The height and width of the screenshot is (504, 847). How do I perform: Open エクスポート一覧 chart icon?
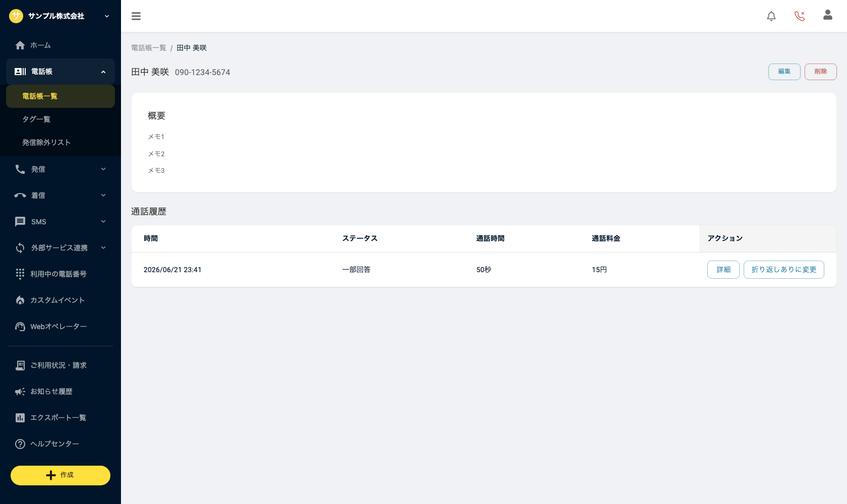point(20,418)
